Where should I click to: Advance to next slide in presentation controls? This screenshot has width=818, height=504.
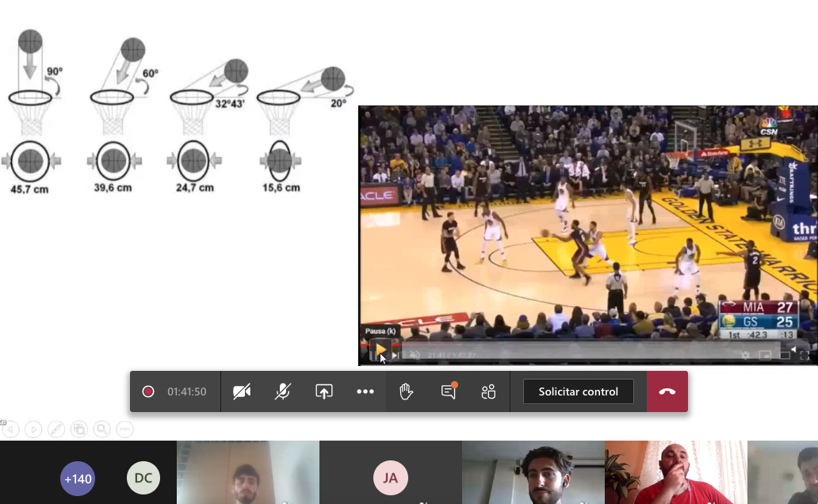33,430
